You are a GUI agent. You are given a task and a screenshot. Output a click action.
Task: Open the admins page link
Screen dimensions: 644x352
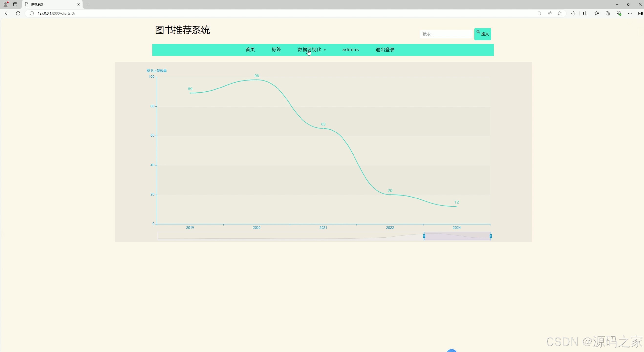pyautogui.click(x=350, y=50)
